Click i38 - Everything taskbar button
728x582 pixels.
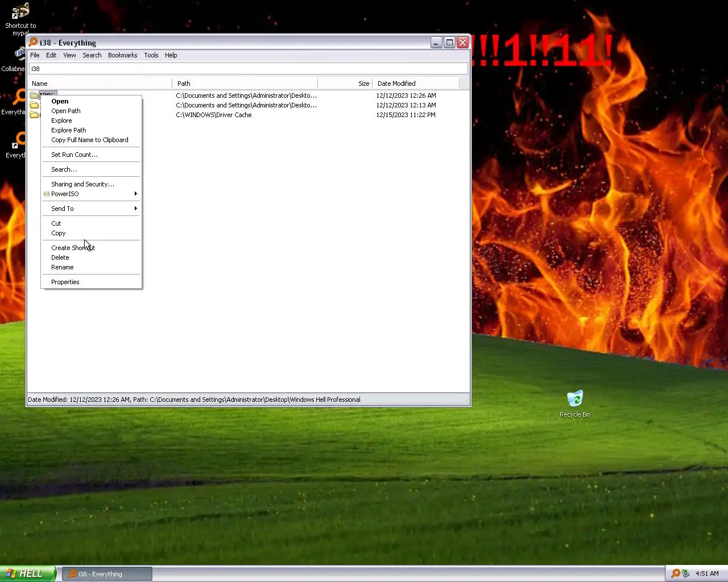(107, 574)
